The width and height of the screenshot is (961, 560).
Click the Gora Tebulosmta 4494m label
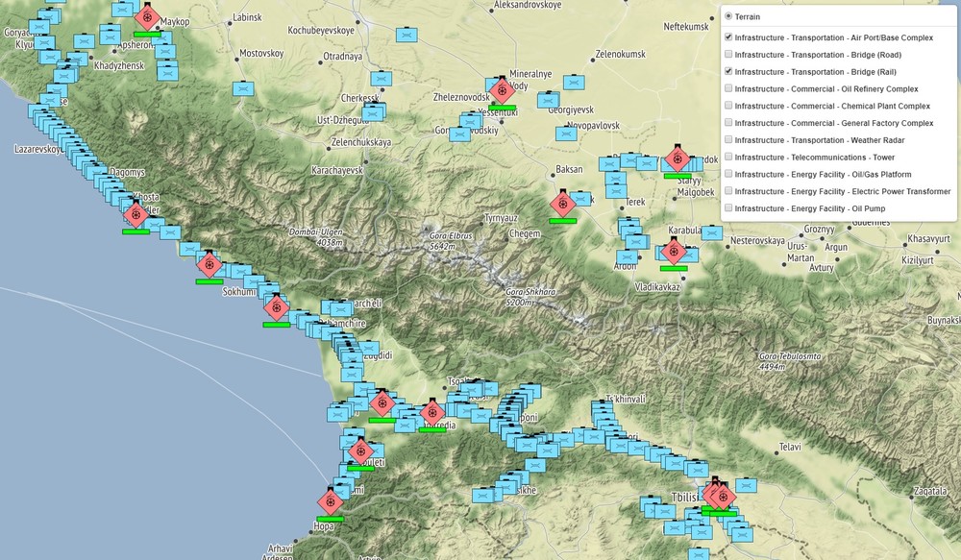tap(789, 361)
